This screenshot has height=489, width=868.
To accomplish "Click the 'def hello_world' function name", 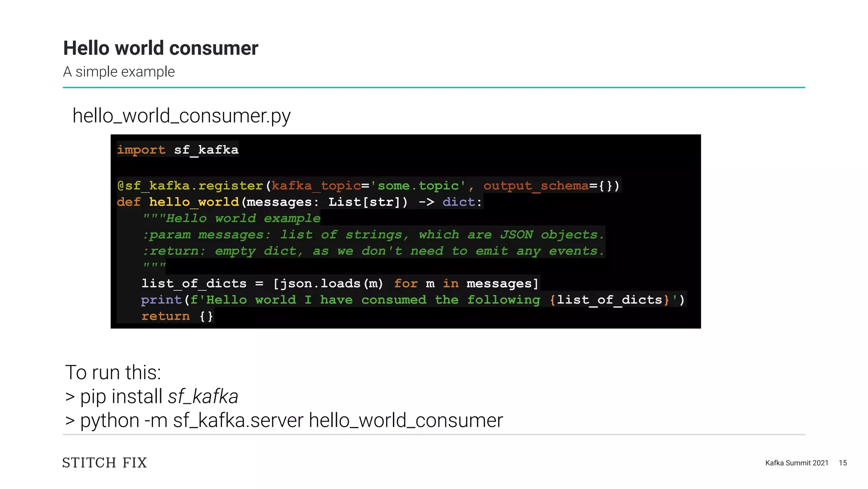I will 194,202.
